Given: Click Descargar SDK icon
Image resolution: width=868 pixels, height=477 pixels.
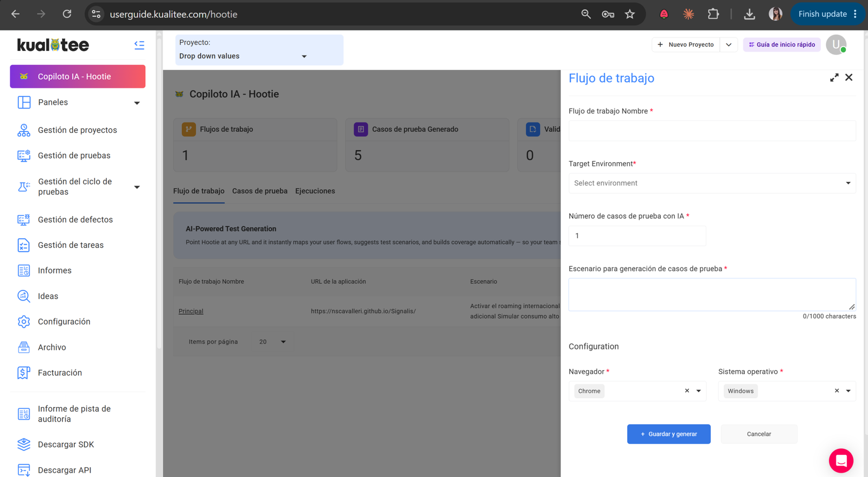Looking at the screenshot, I should coord(24,444).
